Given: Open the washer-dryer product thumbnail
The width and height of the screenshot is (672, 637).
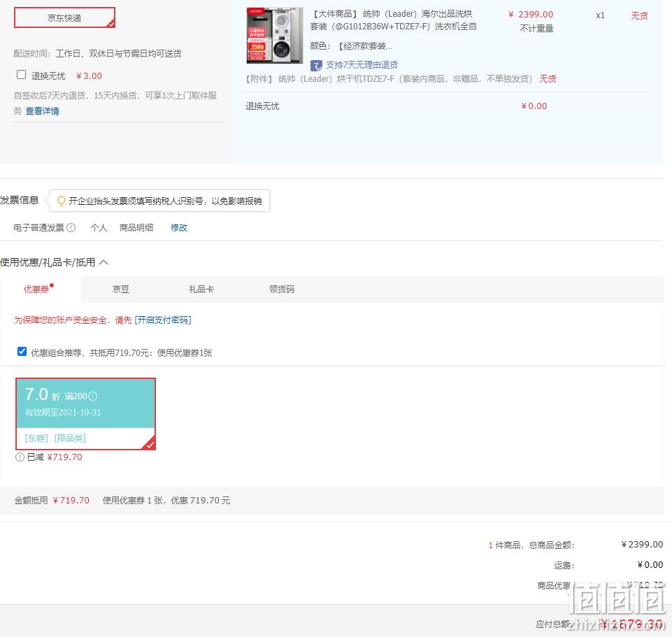Looking at the screenshot, I should pyautogui.click(x=275, y=35).
